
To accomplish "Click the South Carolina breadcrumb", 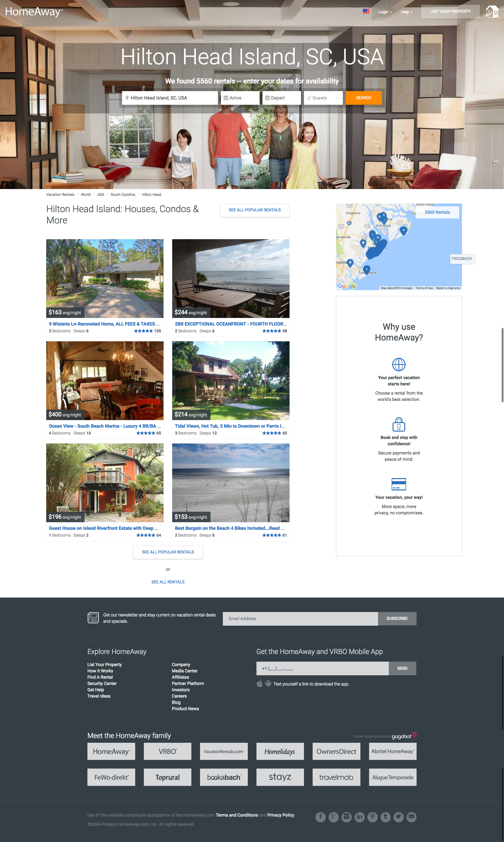I will (123, 195).
